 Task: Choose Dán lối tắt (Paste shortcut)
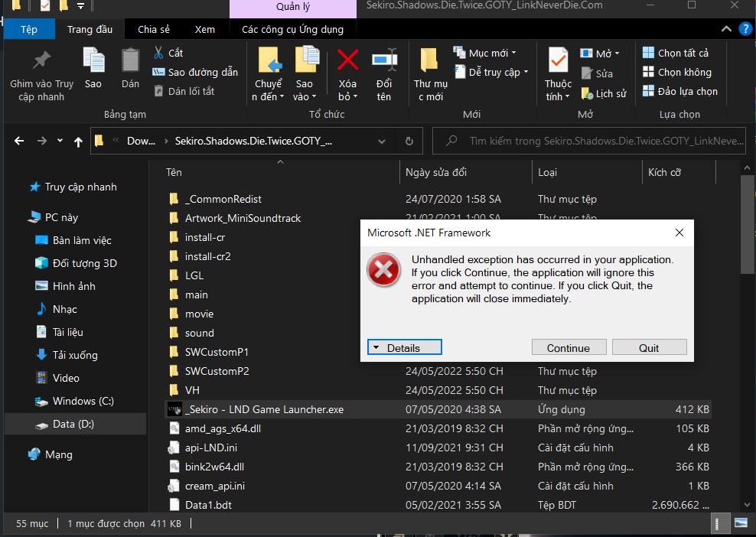coord(184,91)
